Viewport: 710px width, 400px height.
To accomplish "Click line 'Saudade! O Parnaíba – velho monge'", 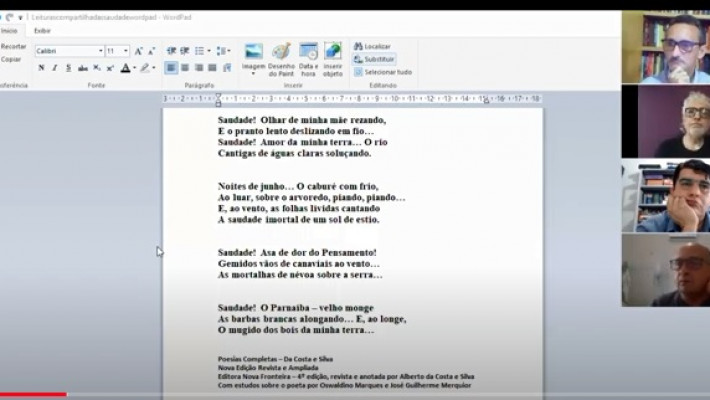I will click(x=296, y=308).
